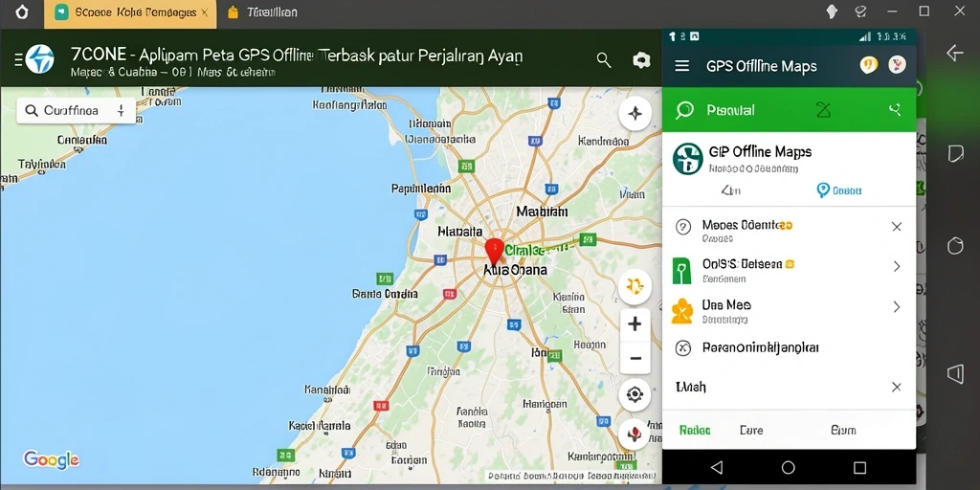Select the green Radac tab at the panel bottom

coord(695,430)
